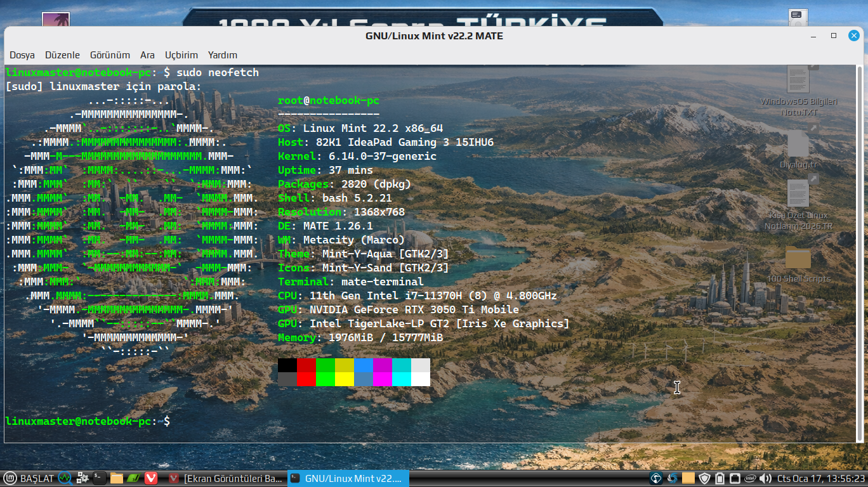Click the "OS: Linux Mint 22.2 x86_64" line

(360, 128)
